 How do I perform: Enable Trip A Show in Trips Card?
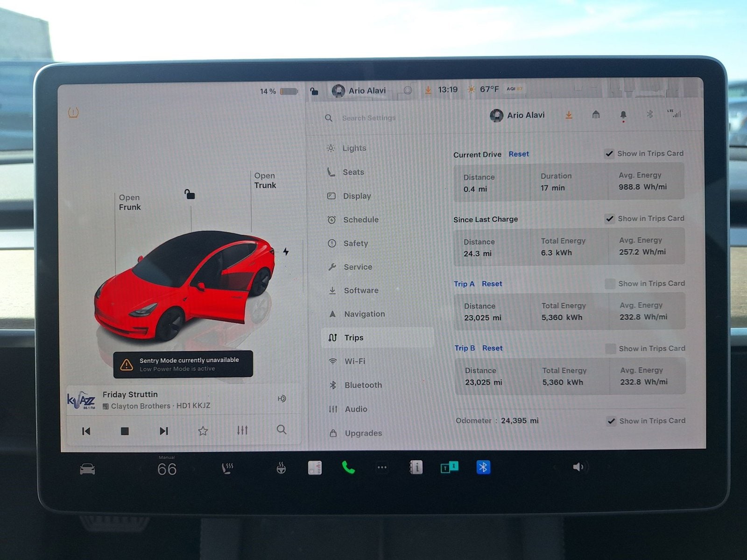(610, 284)
